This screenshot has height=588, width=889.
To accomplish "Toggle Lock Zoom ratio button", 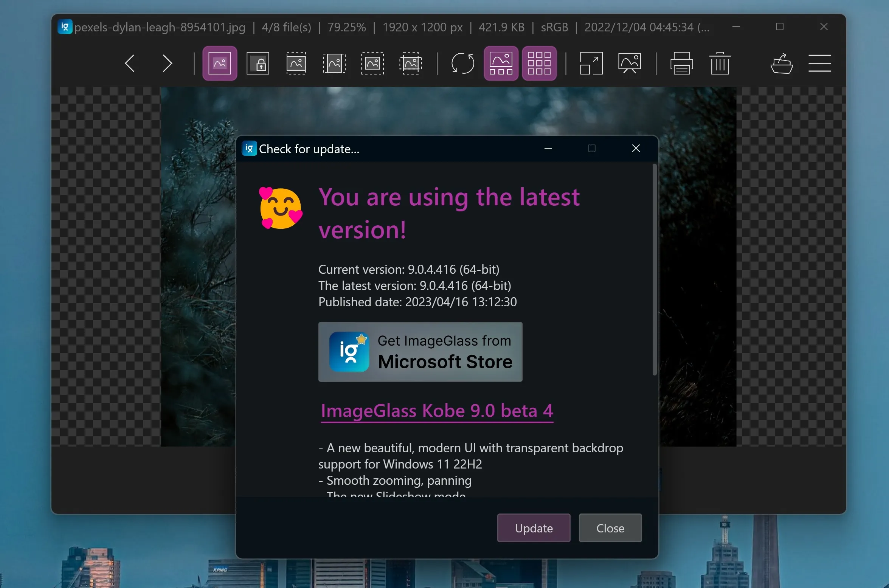I will pyautogui.click(x=258, y=63).
